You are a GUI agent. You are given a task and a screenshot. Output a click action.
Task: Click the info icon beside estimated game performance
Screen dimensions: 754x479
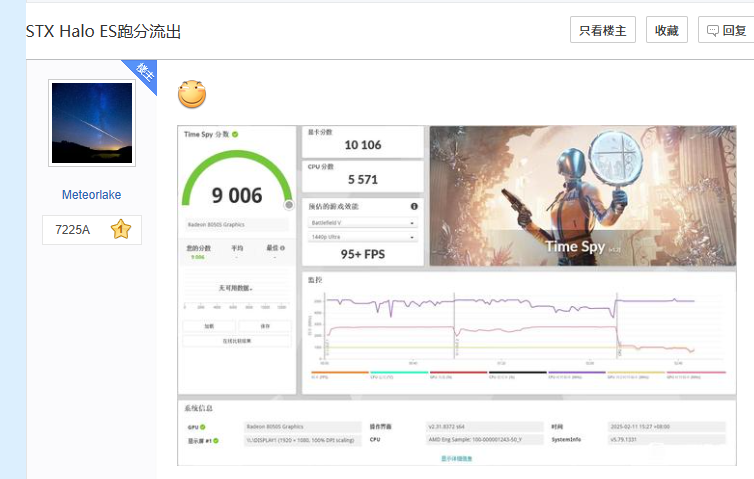click(414, 206)
